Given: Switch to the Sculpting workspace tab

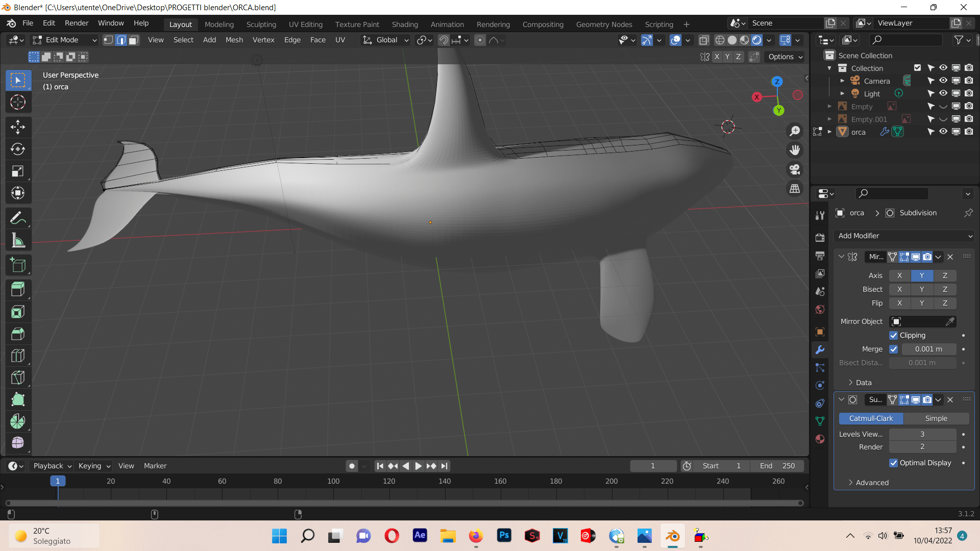Looking at the screenshot, I should point(261,24).
